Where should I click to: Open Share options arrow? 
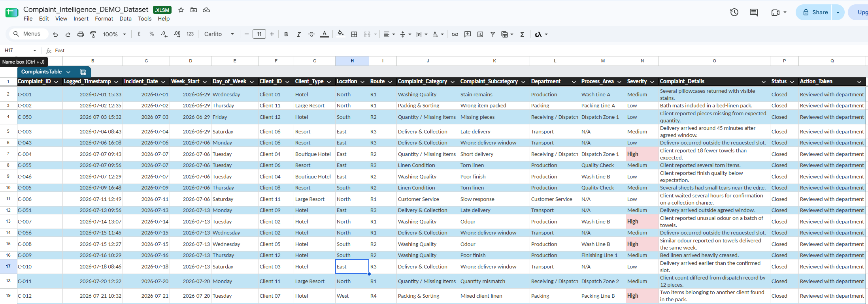click(x=838, y=12)
